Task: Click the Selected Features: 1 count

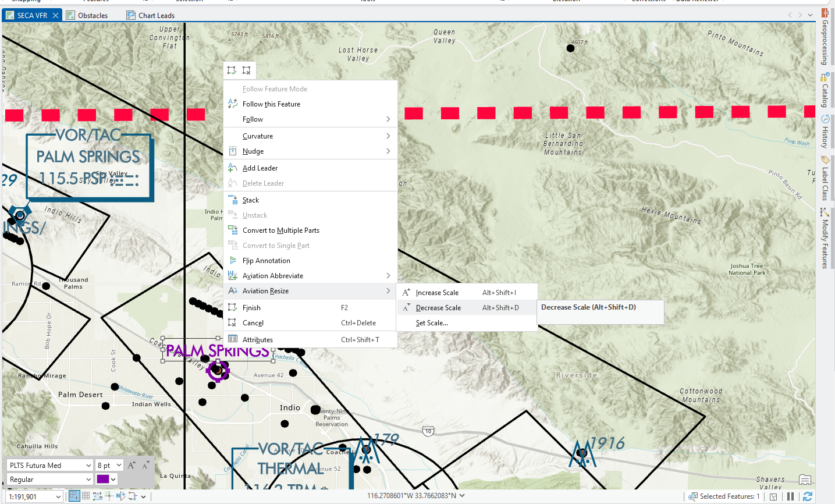Action: point(730,496)
